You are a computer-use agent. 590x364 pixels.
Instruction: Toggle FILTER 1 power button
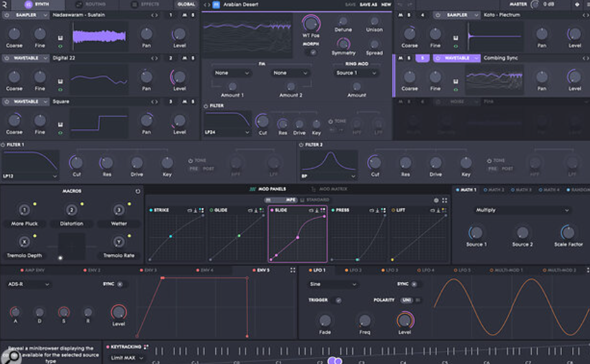click(3, 145)
